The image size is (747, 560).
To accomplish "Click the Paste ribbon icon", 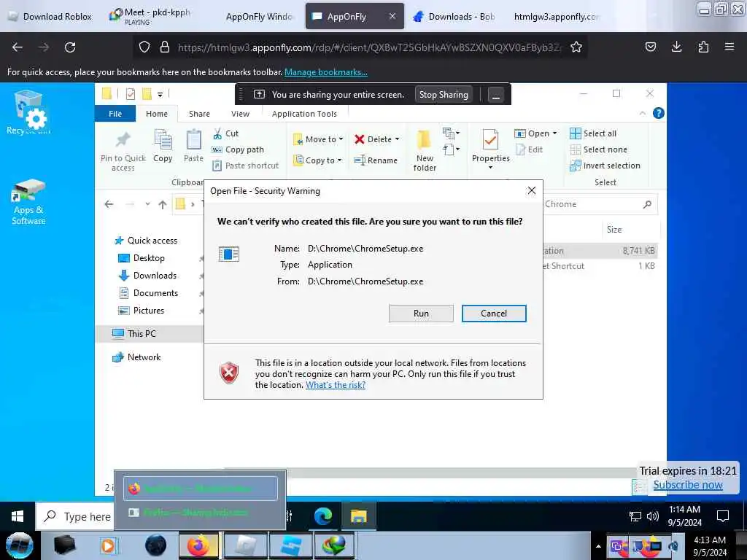I will 193,140.
